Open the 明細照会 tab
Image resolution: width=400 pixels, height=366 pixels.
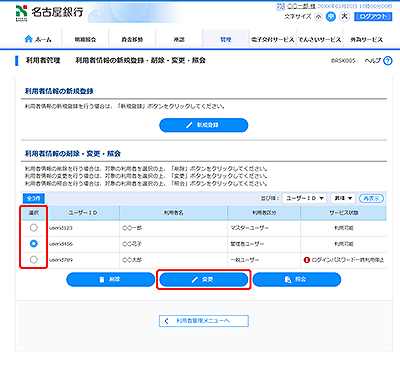click(x=85, y=39)
